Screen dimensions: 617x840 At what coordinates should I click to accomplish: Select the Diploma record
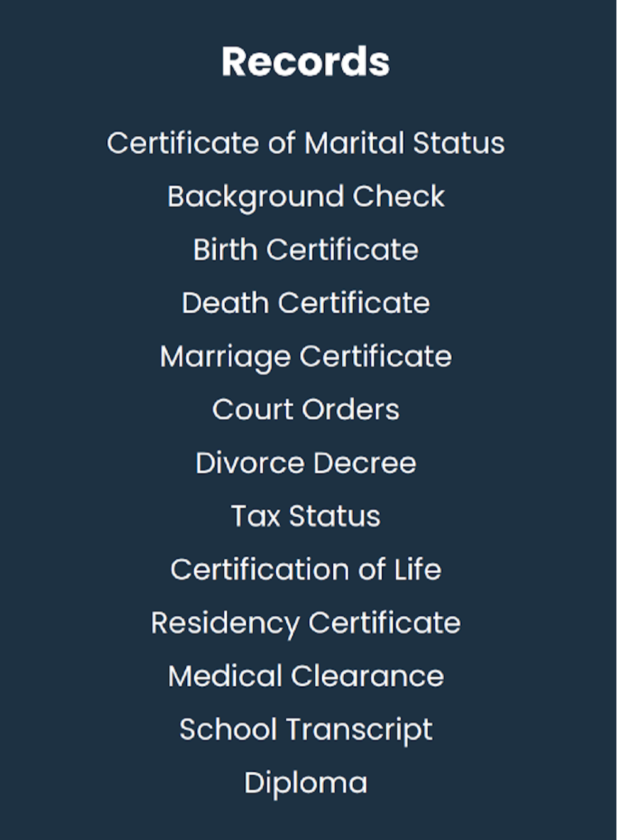point(305,783)
